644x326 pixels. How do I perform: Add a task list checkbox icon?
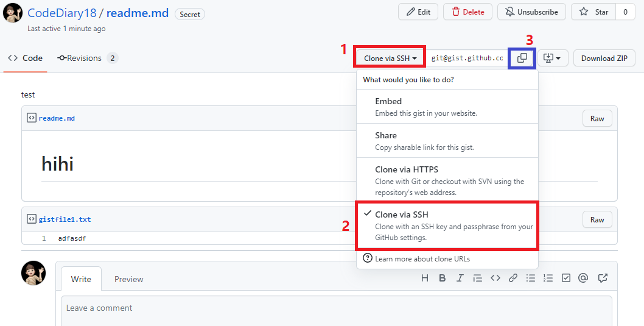coord(566,278)
